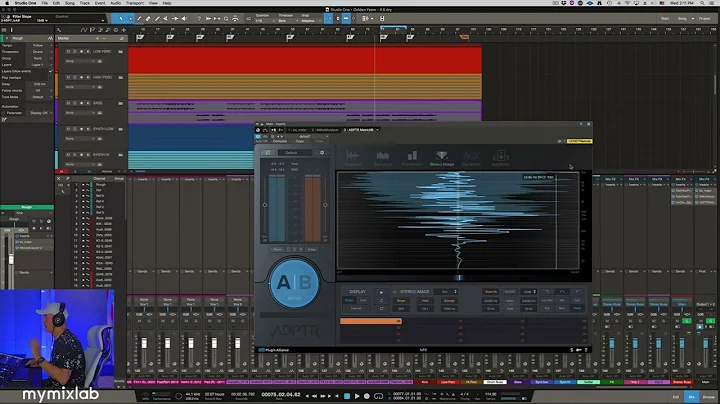The image size is (720, 404).
Task: Click the Mix button at bottom right
Action: [692, 397]
